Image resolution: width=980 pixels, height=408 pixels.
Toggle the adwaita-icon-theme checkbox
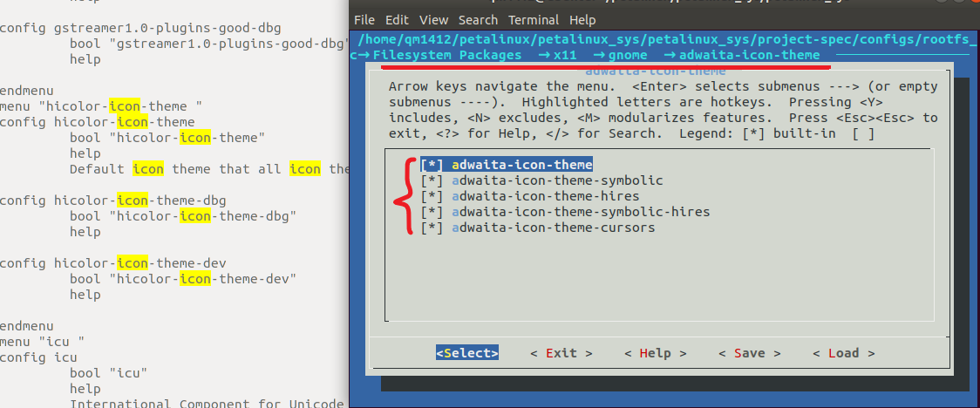pos(432,165)
